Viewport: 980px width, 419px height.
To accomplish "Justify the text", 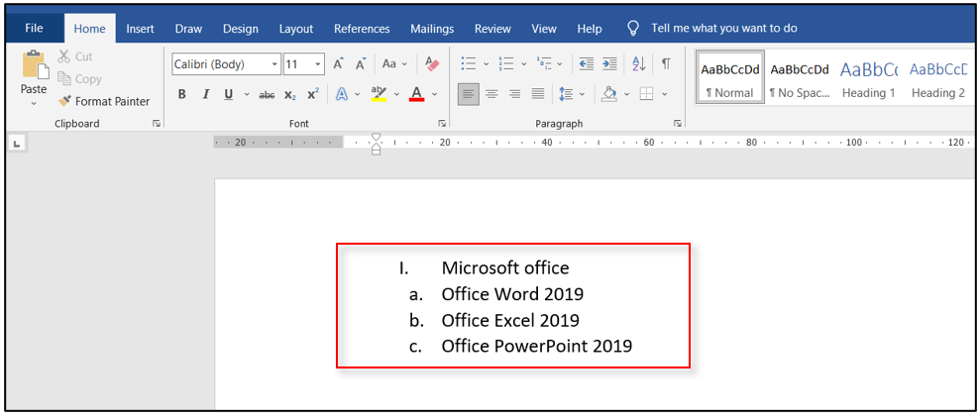I will click(x=537, y=94).
